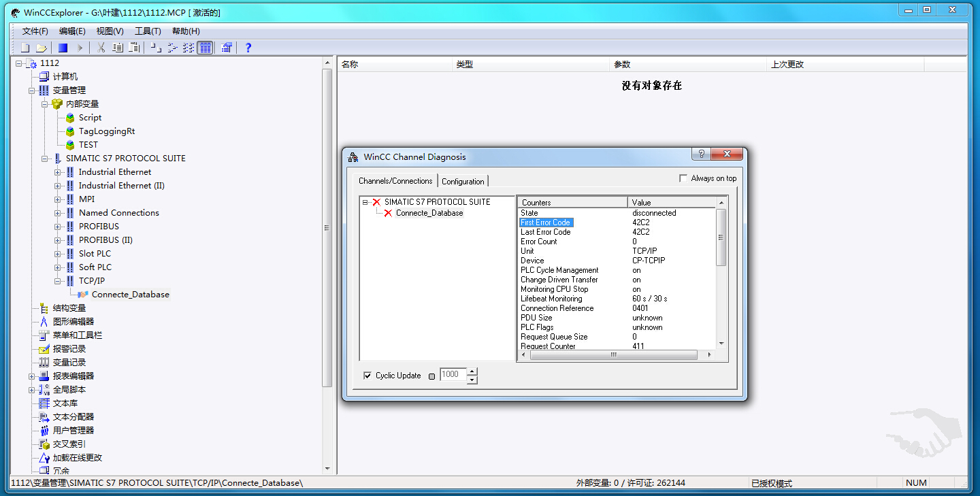Image resolution: width=980 pixels, height=496 pixels.
Task: Click the 用户管理器 user administrator icon
Action: point(44,431)
